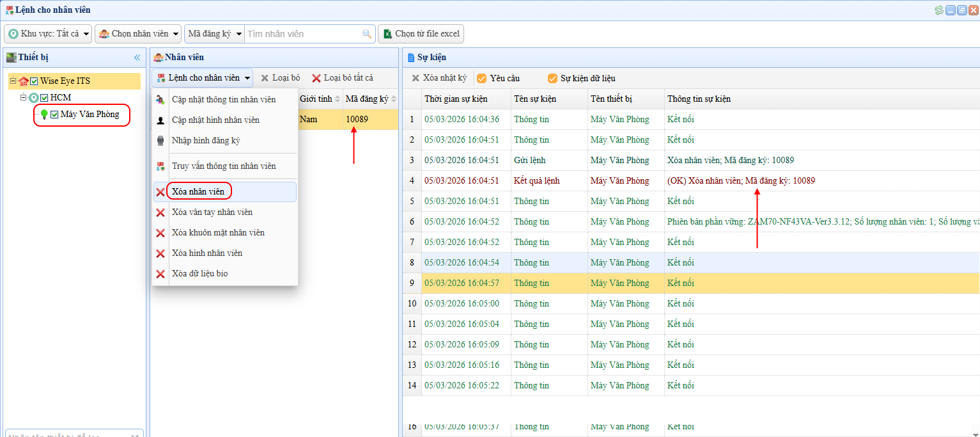Open the Khu vực: Tất cả dropdown
This screenshot has height=437, width=980.
coord(48,34)
